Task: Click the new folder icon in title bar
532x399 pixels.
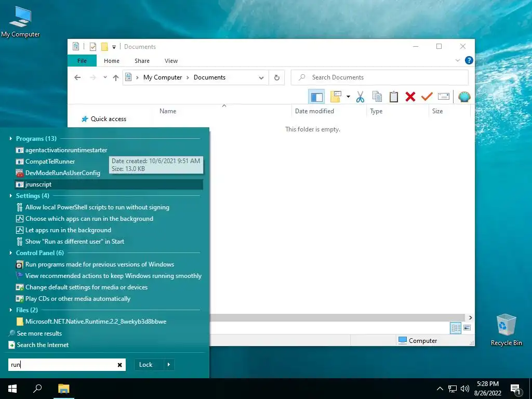Action: click(x=104, y=47)
